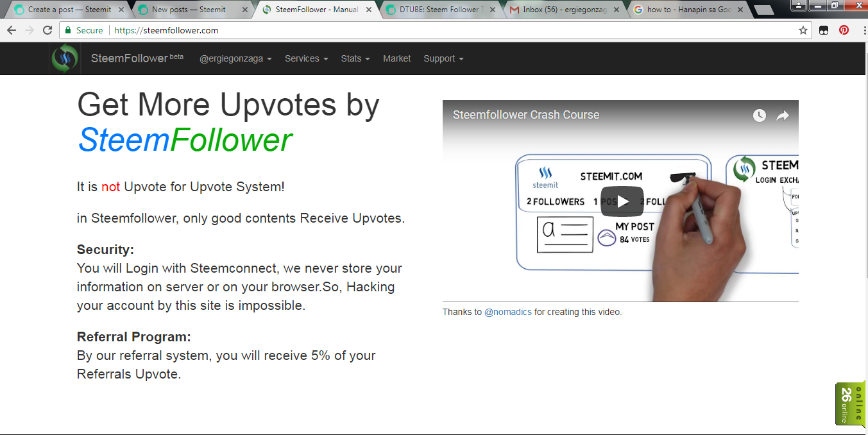Viewport: 868px width, 435px height.
Task: Bookmark this page with star icon
Action: 803,30
